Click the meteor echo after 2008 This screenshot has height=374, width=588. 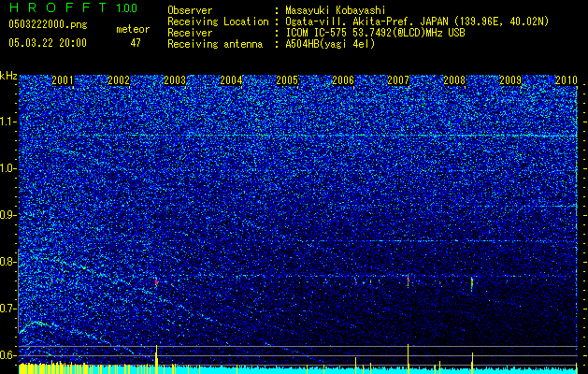[472, 283]
